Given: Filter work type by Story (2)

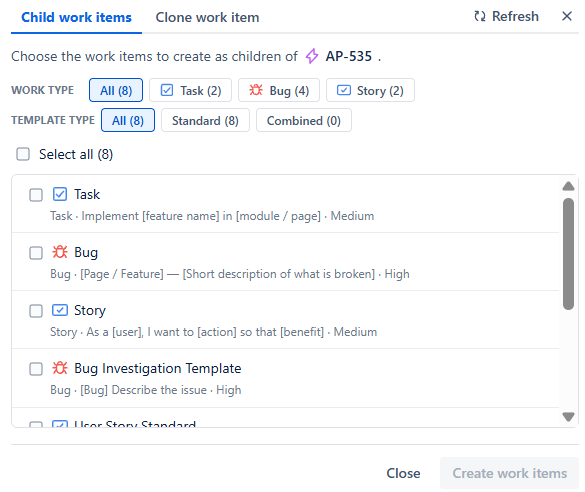Looking at the screenshot, I should pyautogui.click(x=370, y=90).
